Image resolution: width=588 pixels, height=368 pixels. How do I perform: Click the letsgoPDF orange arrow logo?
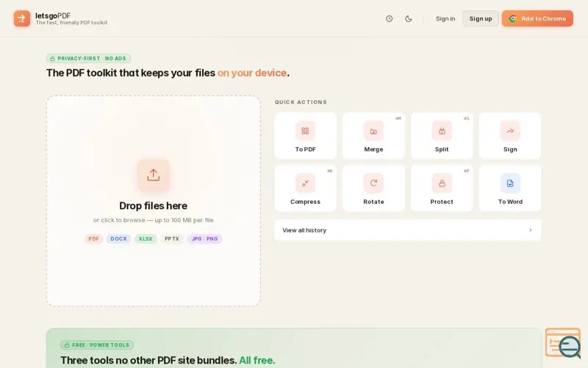(x=22, y=18)
